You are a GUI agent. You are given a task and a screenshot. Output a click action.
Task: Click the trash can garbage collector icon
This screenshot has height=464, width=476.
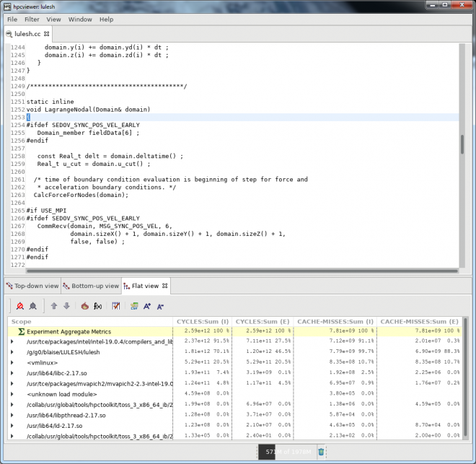point(321,452)
